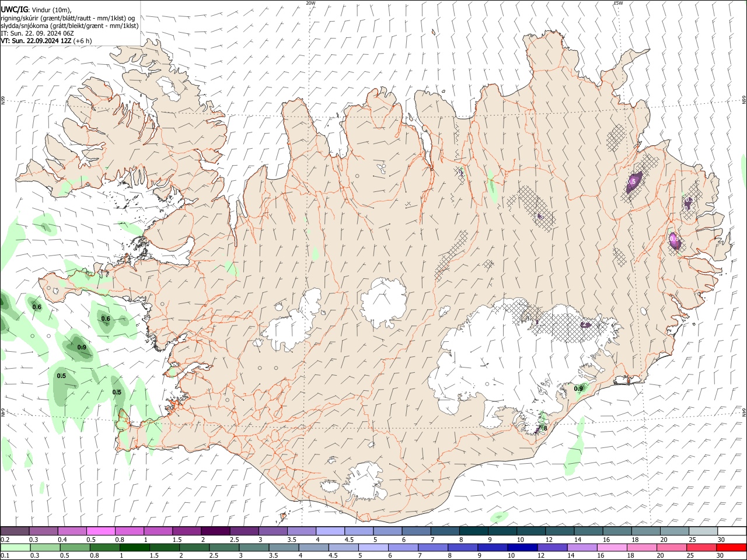Screen dimensions: 747x560
Task: Pick the upper row swatch starting at 6
Action: tap(416, 531)
